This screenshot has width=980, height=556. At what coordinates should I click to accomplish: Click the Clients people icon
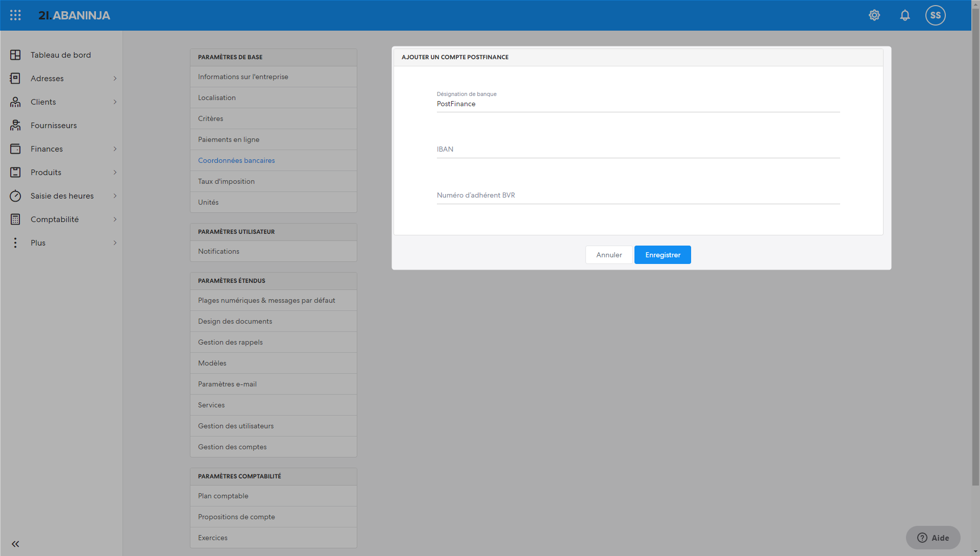pyautogui.click(x=15, y=102)
